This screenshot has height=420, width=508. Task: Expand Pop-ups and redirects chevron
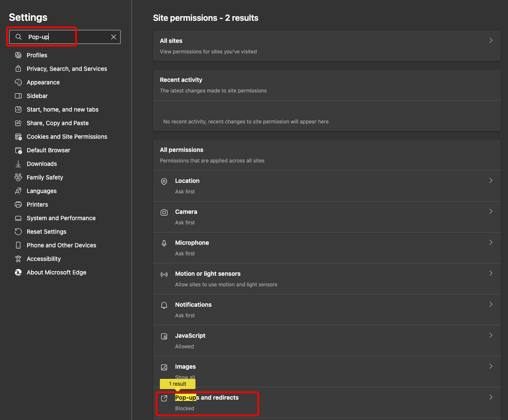[x=491, y=398]
